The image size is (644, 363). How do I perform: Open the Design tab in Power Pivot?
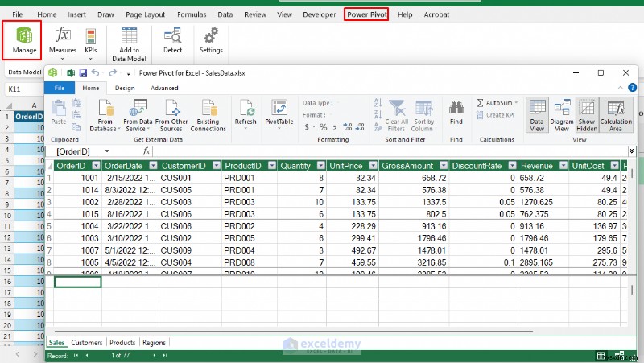tap(125, 88)
